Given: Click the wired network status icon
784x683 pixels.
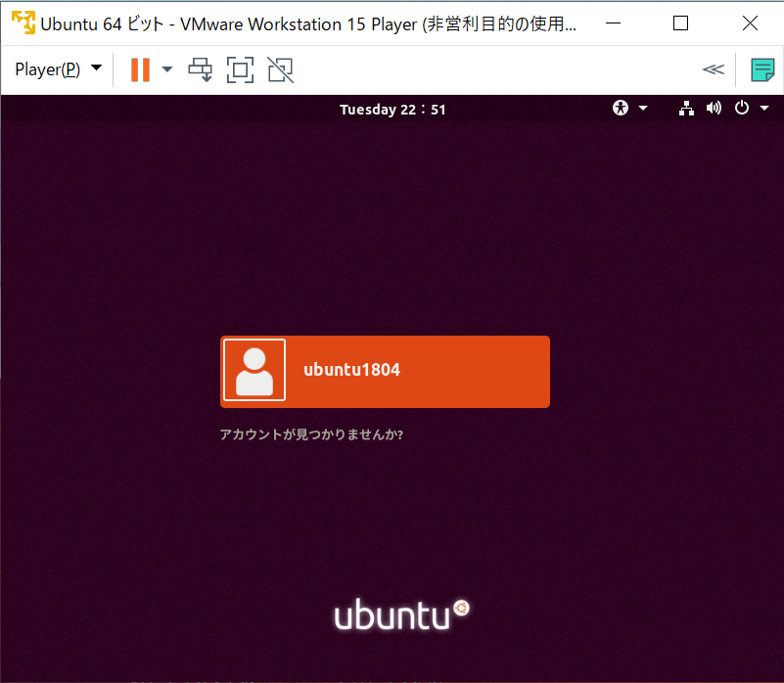Looking at the screenshot, I should click(x=686, y=108).
